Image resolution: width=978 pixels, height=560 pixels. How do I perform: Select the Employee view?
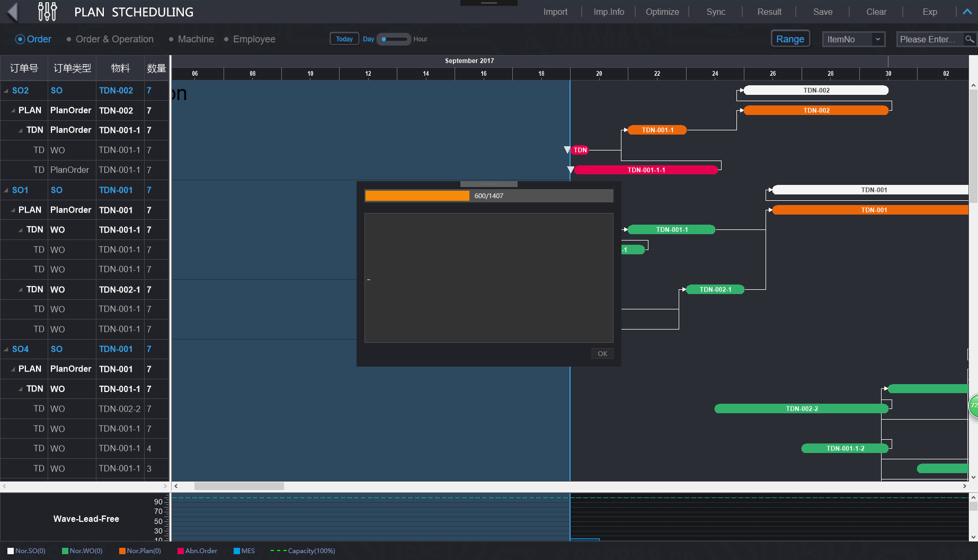(x=250, y=39)
